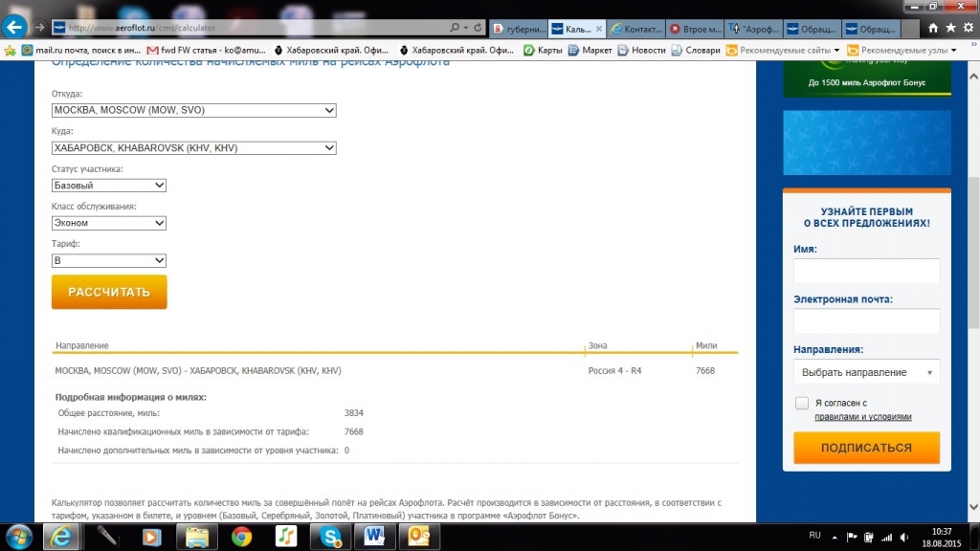Go back with the browser back arrow
This screenshot has height=551, width=980.
(14, 28)
